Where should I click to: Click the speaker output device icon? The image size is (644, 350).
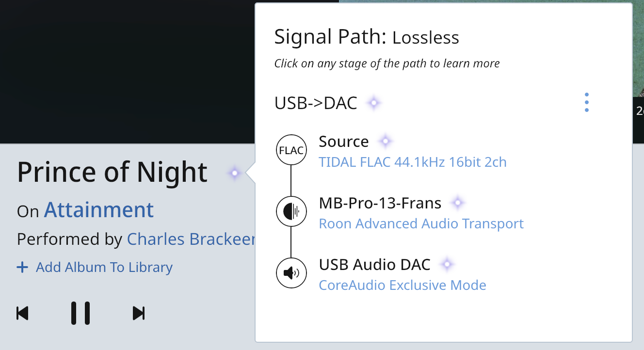point(291,273)
